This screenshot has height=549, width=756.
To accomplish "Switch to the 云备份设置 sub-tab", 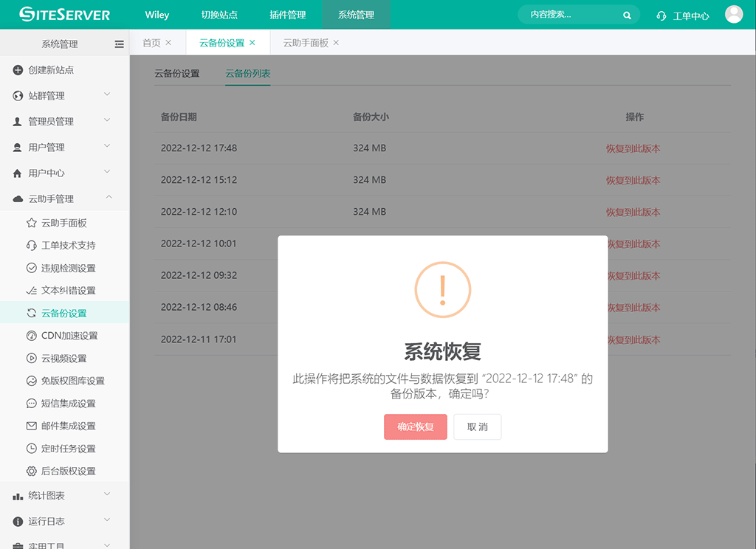I will click(177, 74).
